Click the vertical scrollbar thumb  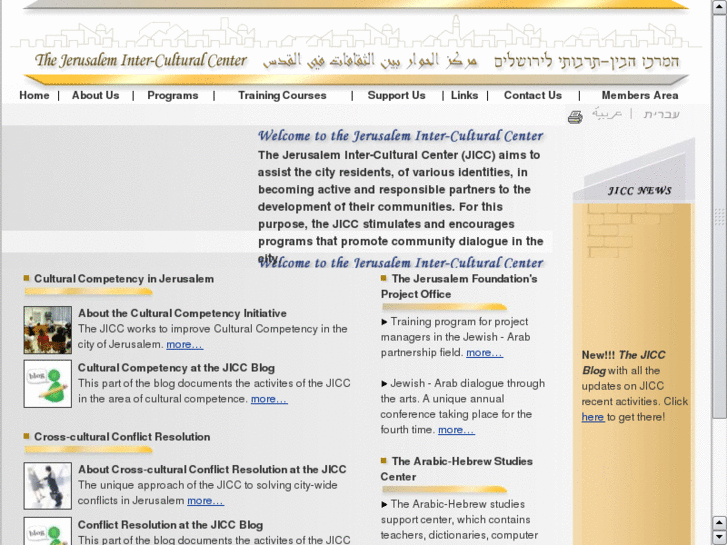click(720, 217)
